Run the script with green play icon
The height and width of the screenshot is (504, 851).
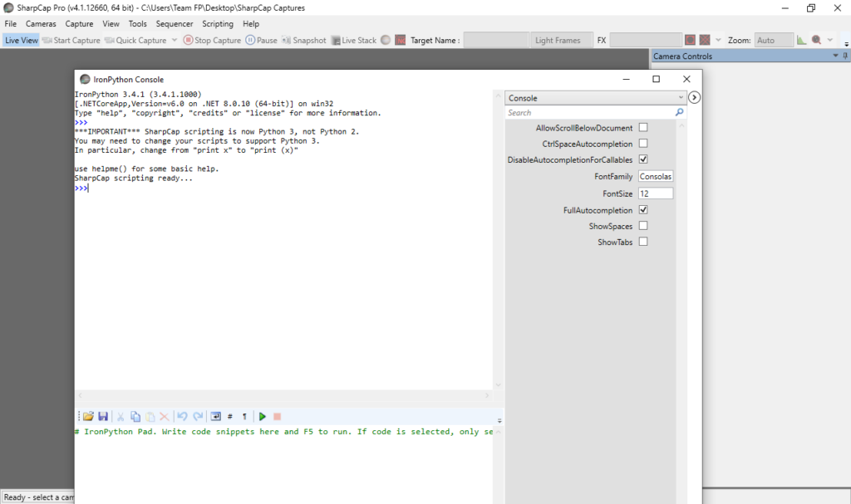[262, 416]
